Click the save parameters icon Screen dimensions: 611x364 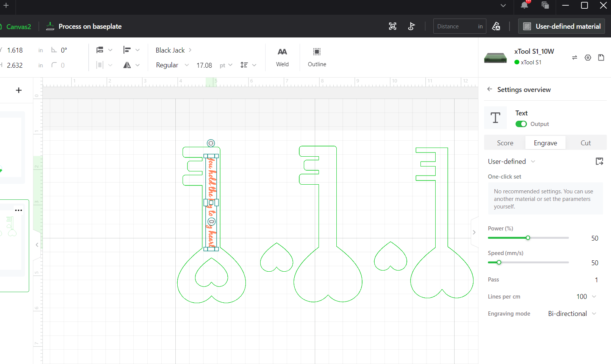point(599,162)
